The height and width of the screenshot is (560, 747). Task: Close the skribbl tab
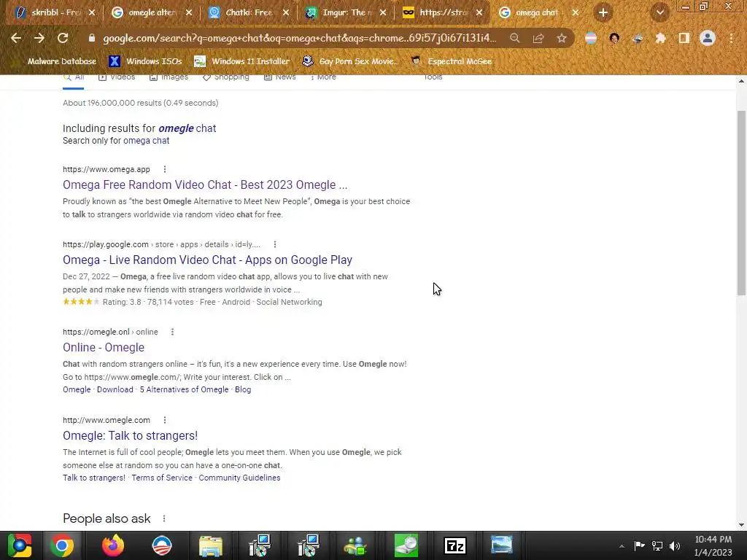[x=92, y=12]
